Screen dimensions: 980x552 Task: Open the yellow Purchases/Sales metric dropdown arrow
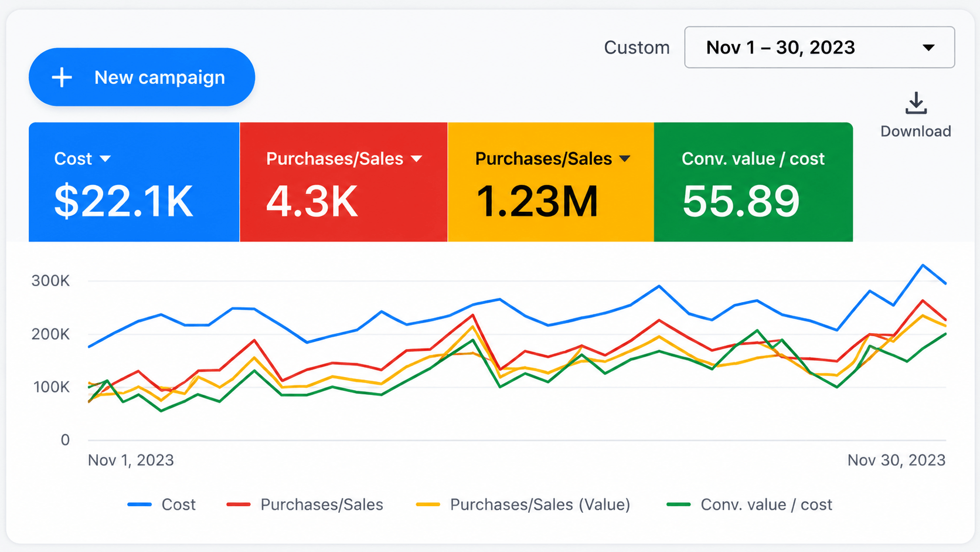coord(625,158)
